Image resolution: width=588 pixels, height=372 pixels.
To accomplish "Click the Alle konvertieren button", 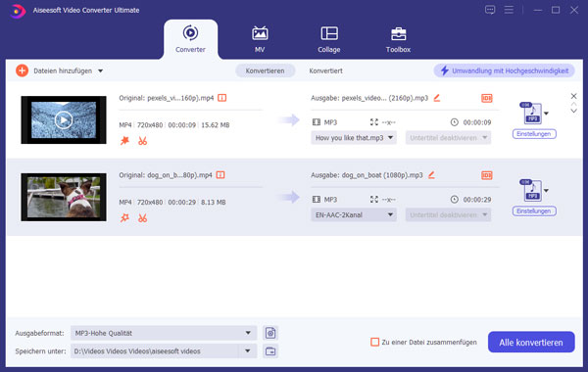I will point(531,342).
